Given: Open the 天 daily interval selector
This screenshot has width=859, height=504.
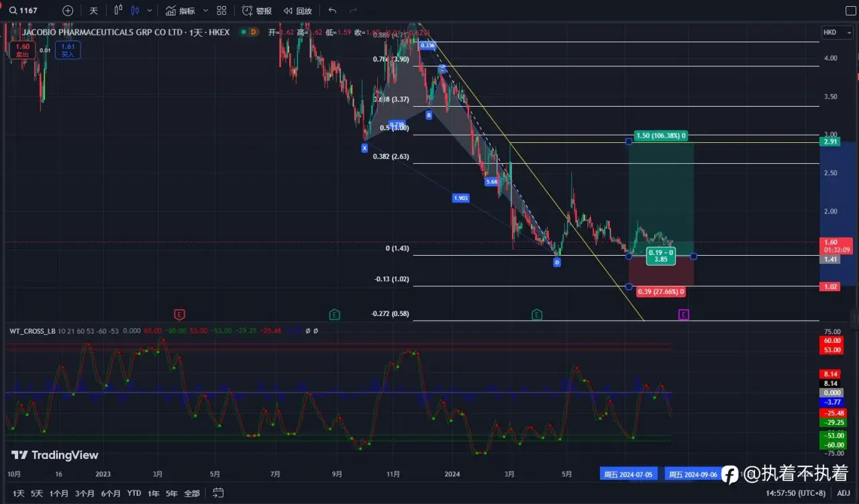Looking at the screenshot, I should click(93, 11).
